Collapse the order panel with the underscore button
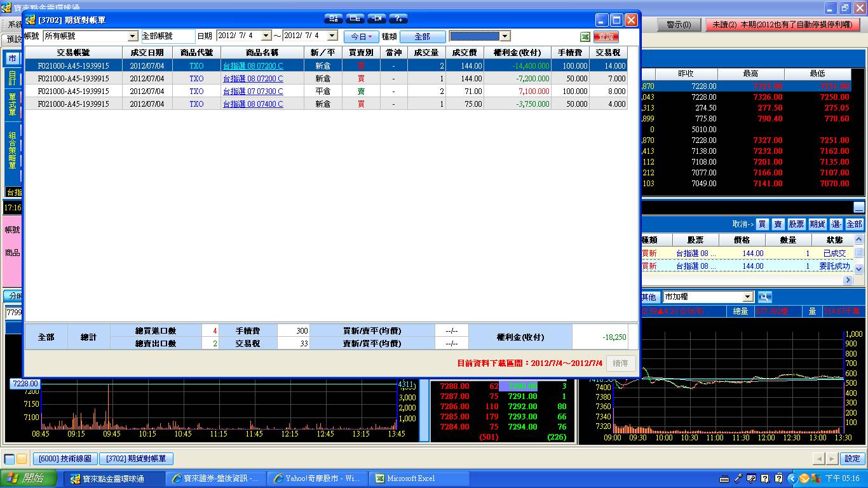Screen dimensions: 868x488 pyautogui.click(x=858, y=207)
